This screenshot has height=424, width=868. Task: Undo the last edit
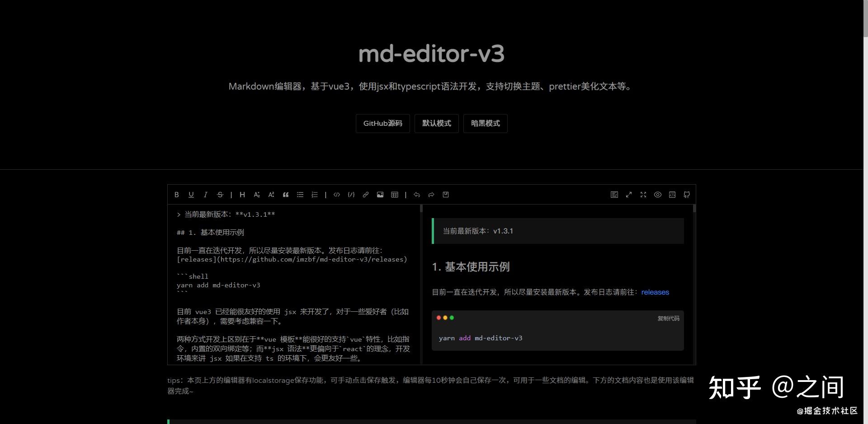tap(416, 195)
